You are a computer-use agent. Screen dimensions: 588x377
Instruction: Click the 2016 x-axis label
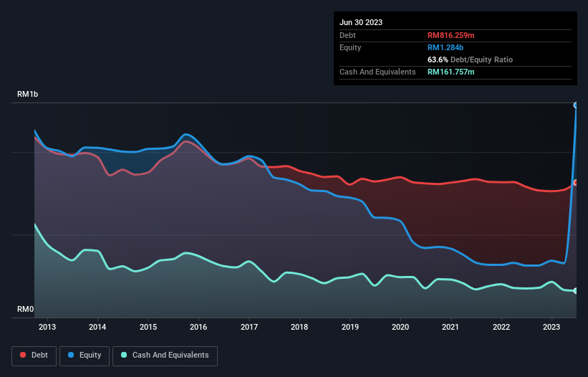click(x=198, y=327)
